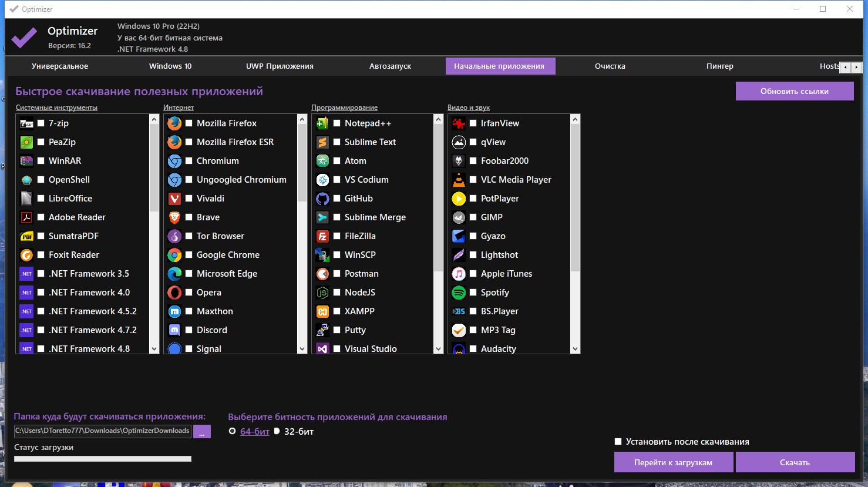Viewport: 868px width, 487px height.
Task: Click the Google Chrome icon
Action: click(174, 255)
